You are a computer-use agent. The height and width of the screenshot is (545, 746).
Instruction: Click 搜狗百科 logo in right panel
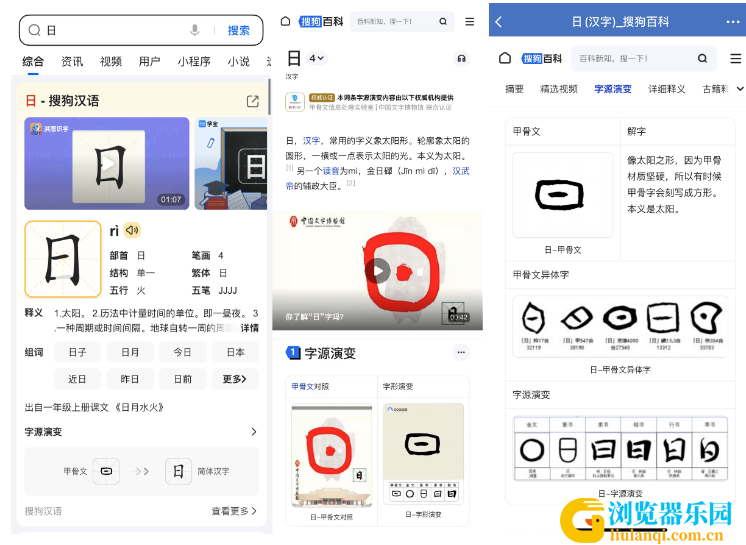click(542, 58)
